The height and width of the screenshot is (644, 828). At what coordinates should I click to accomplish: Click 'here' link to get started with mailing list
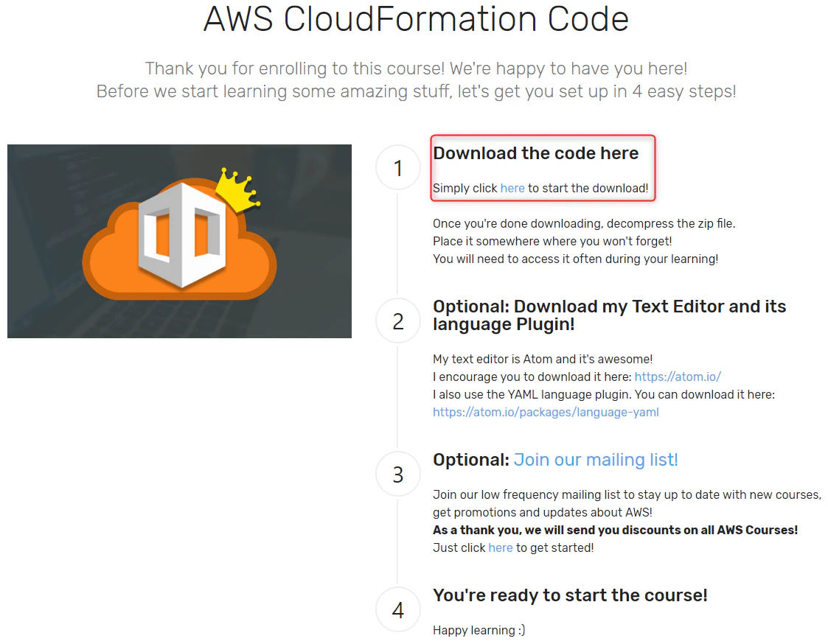pyautogui.click(x=500, y=548)
